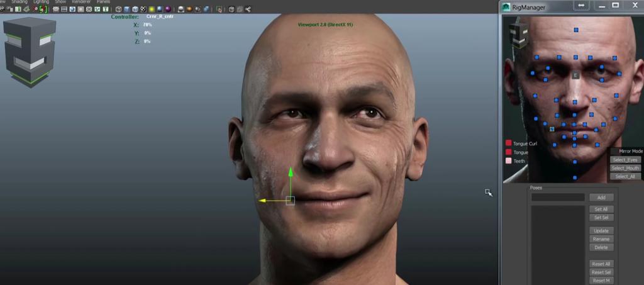
Task: Toggle the Tongue Curl red box
Action: [x=508, y=143]
